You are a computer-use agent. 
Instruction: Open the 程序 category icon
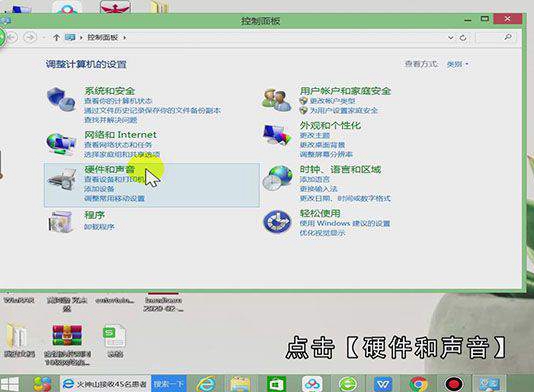[x=61, y=222]
